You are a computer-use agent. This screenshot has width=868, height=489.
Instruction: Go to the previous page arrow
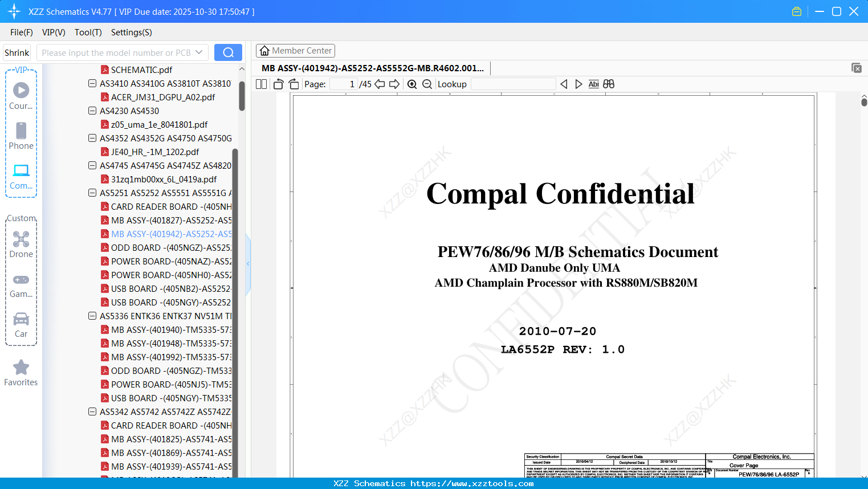click(380, 84)
